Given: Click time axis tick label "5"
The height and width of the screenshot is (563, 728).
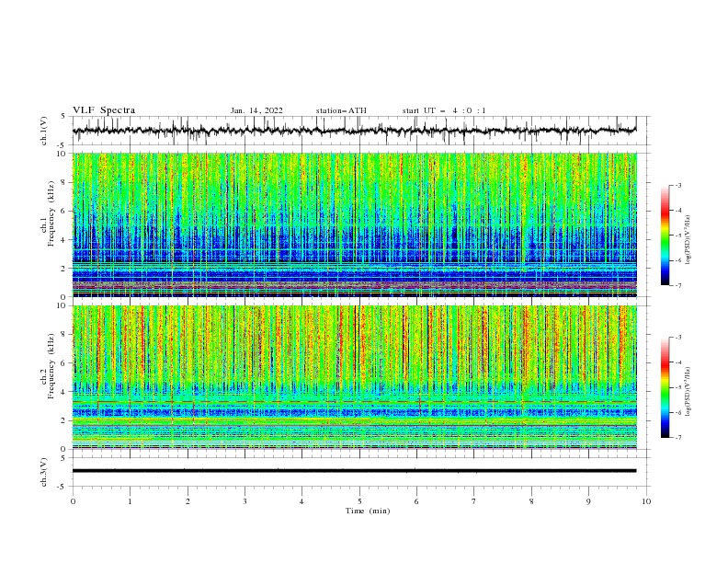Looking at the screenshot, I should [359, 501].
